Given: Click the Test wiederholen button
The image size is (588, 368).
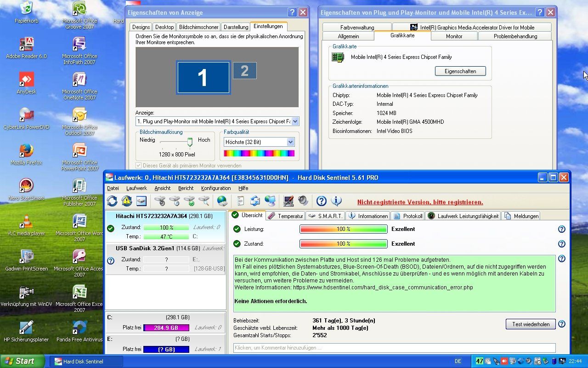Looking at the screenshot, I should pos(531,324).
